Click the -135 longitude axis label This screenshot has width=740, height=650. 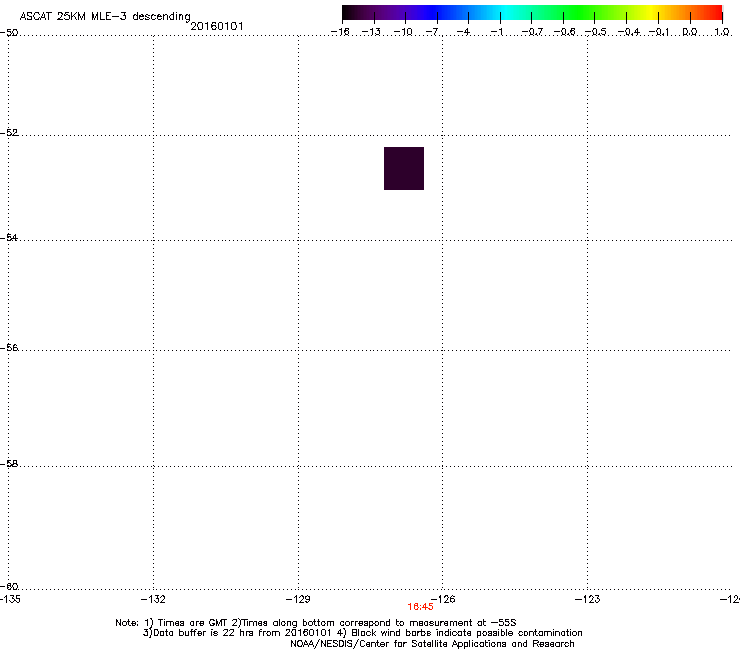click(x=10, y=599)
